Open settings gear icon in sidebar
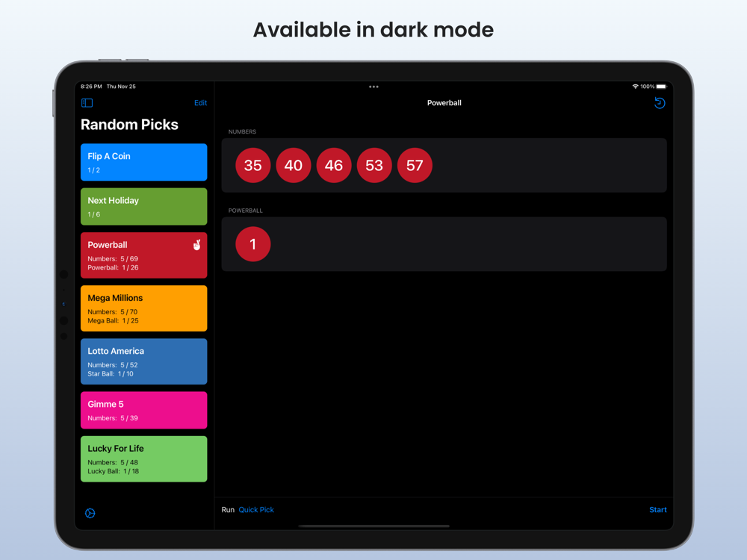This screenshot has height=560, width=747. (x=90, y=513)
